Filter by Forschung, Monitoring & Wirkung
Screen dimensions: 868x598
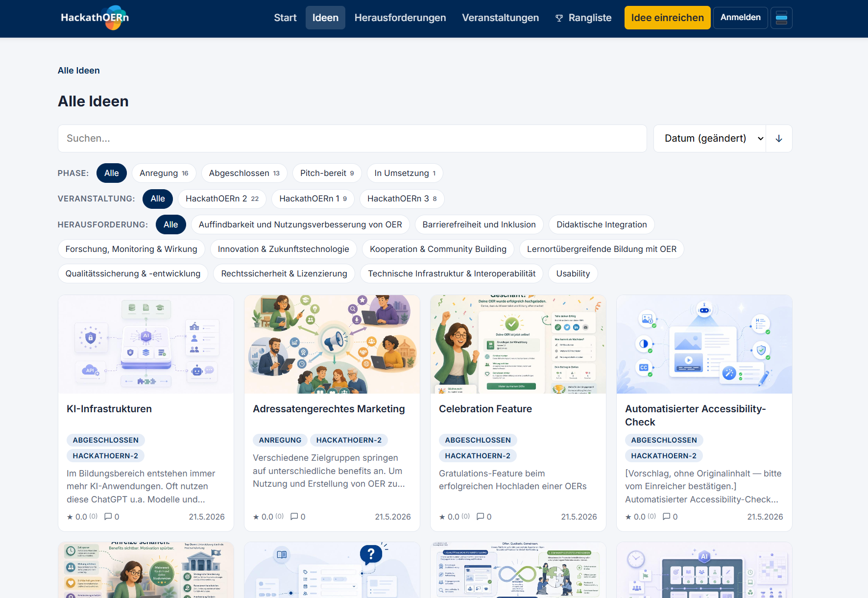(x=131, y=249)
